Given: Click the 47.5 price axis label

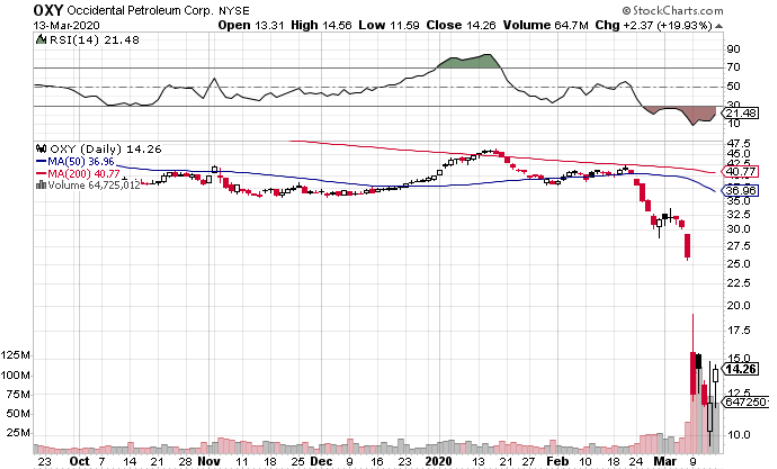Looking at the screenshot, I should click(738, 143).
